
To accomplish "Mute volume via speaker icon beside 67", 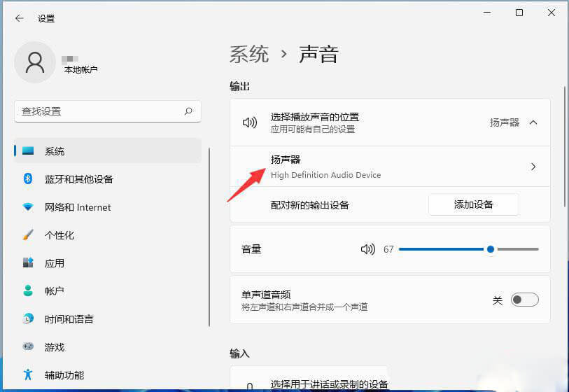I will 368,249.
